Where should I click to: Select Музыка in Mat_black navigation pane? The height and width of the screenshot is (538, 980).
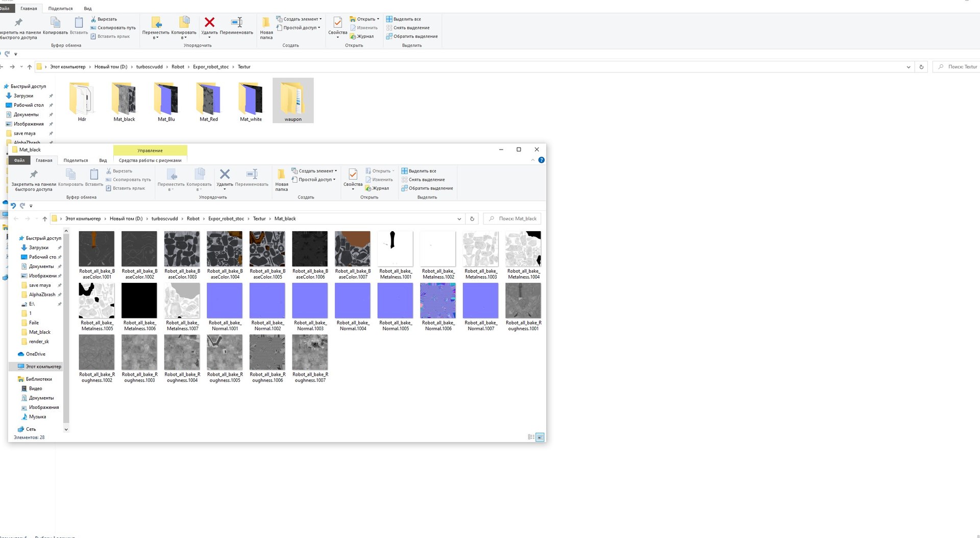click(37, 417)
